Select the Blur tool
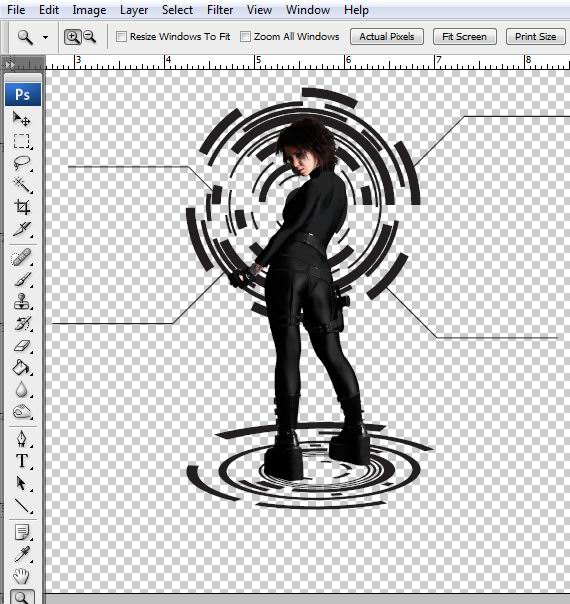 (x=22, y=389)
